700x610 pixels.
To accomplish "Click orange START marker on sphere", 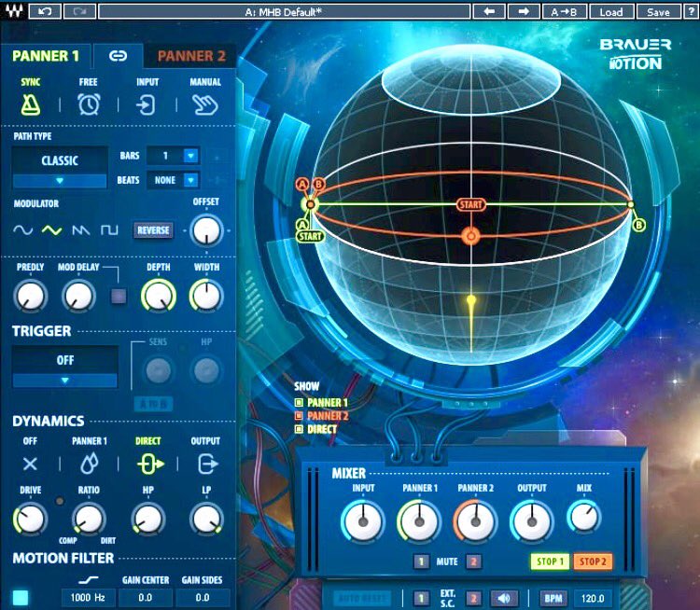I will (x=471, y=205).
